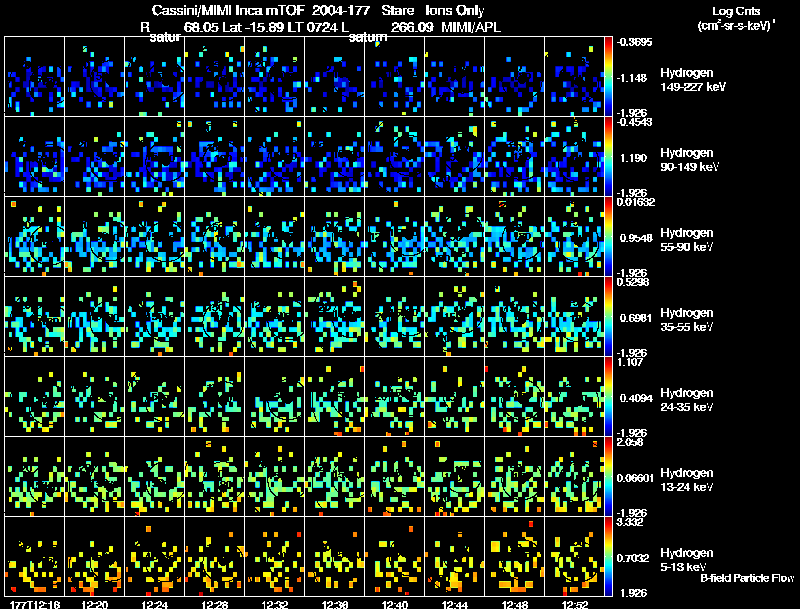The image size is (800, 609).
Task: Click the time axis label '12:52'
Action: click(574, 604)
